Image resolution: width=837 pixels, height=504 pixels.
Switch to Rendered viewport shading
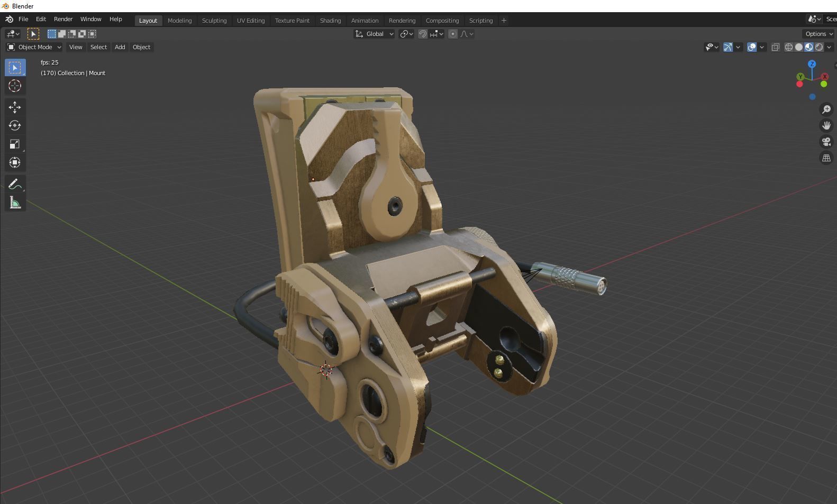point(819,47)
